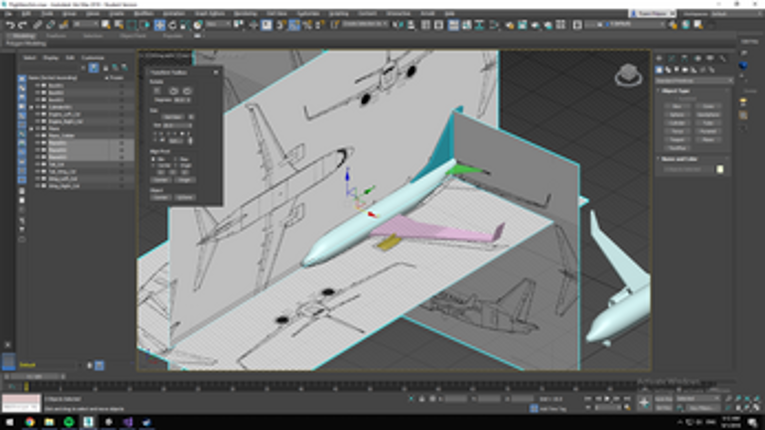Click the Undo arrow in main toolbar
Viewport: 765px width, 430px height.
10,25
